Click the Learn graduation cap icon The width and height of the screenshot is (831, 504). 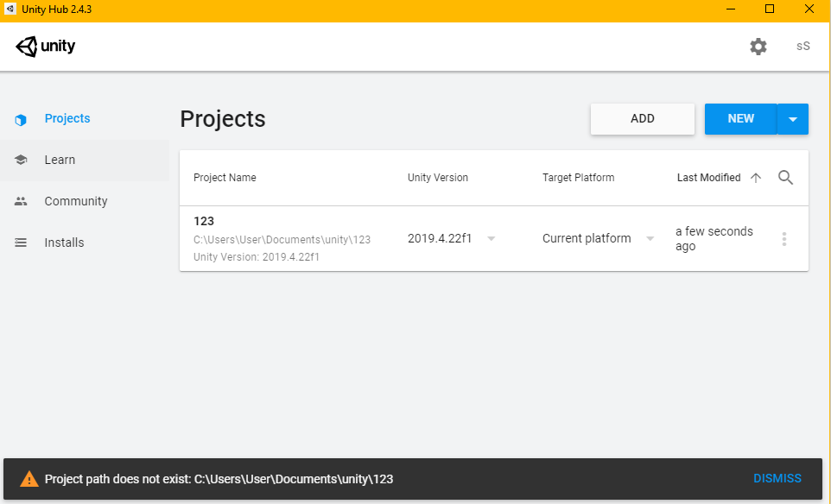(22, 160)
